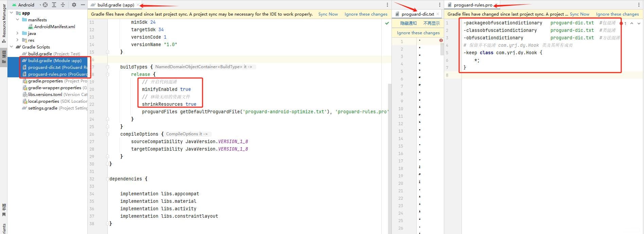The image size is (644, 234).
Task: Open project panel settings gear
Action: (x=74, y=5)
